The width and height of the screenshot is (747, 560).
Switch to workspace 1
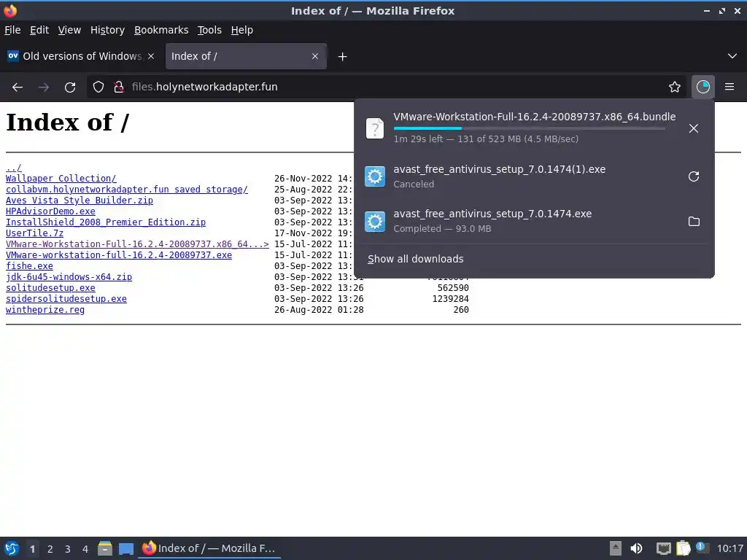click(x=32, y=549)
